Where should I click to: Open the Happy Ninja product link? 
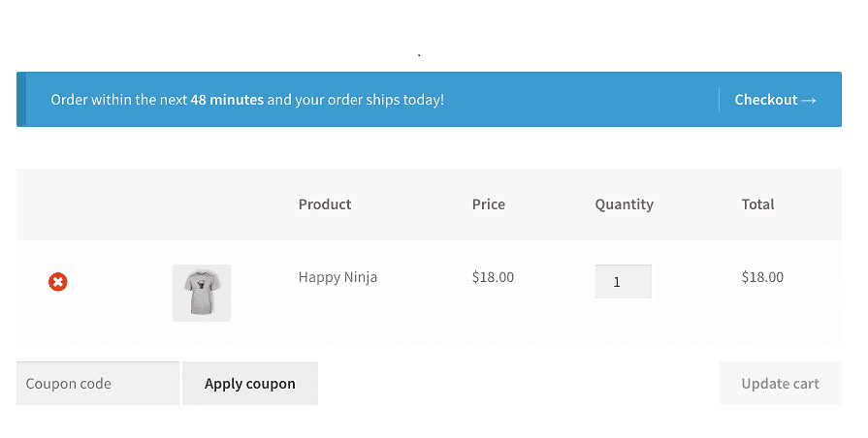click(338, 277)
